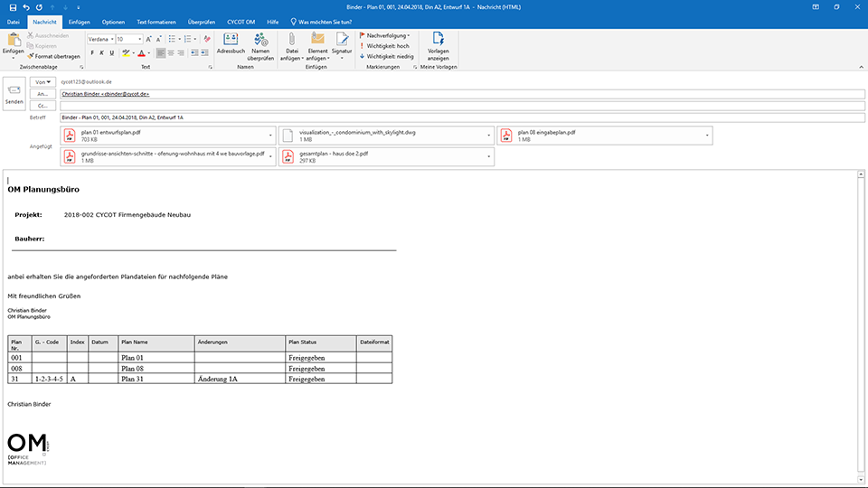Click the Cc... button
This screenshot has height=488, width=868.
42,106
